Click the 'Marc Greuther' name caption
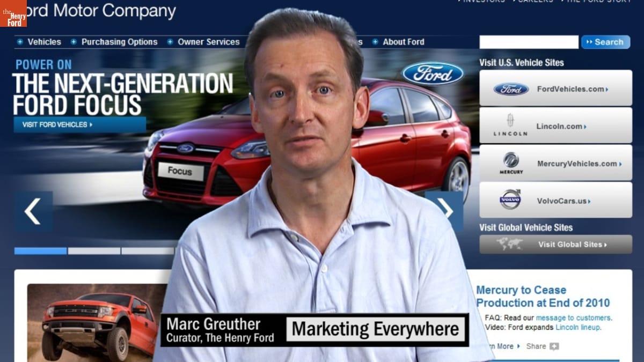Image resolution: width=644 pixels, height=362 pixels. [x=213, y=324]
